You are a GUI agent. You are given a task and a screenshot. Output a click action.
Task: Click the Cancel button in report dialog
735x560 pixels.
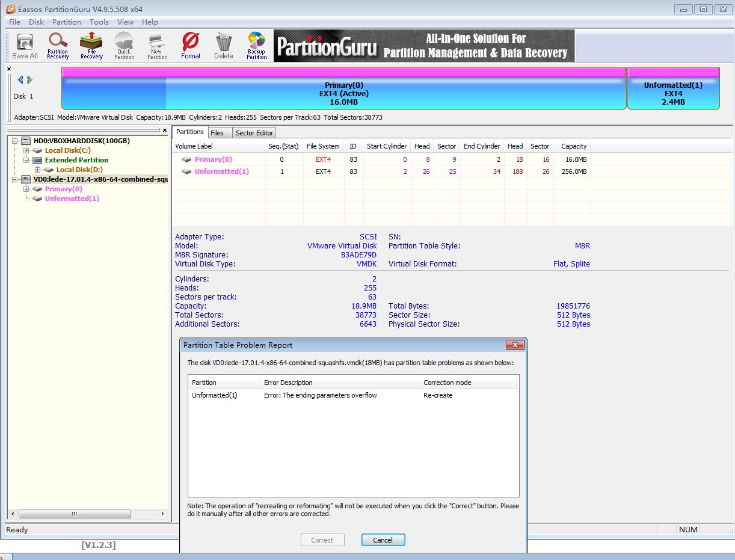tap(383, 540)
